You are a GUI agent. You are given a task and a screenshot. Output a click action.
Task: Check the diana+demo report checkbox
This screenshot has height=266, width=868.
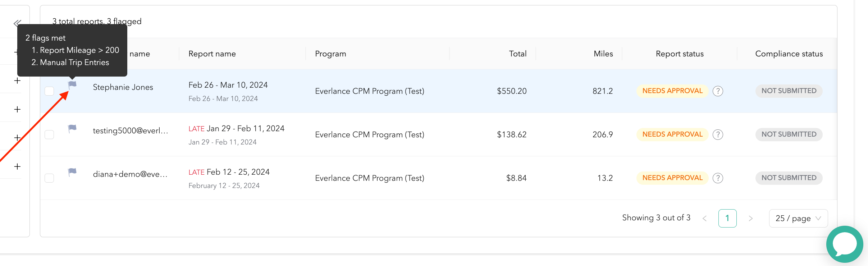[x=49, y=178]
